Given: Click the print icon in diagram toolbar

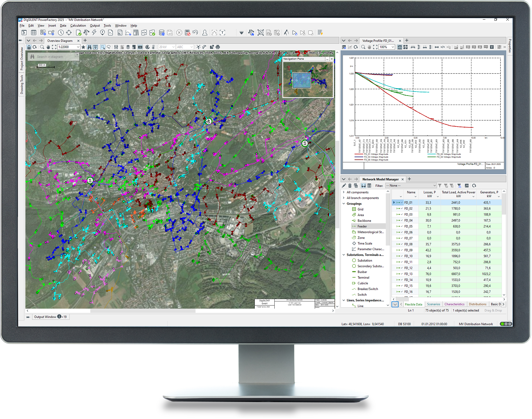Looking at the screenshot, I should coord(218,47).
